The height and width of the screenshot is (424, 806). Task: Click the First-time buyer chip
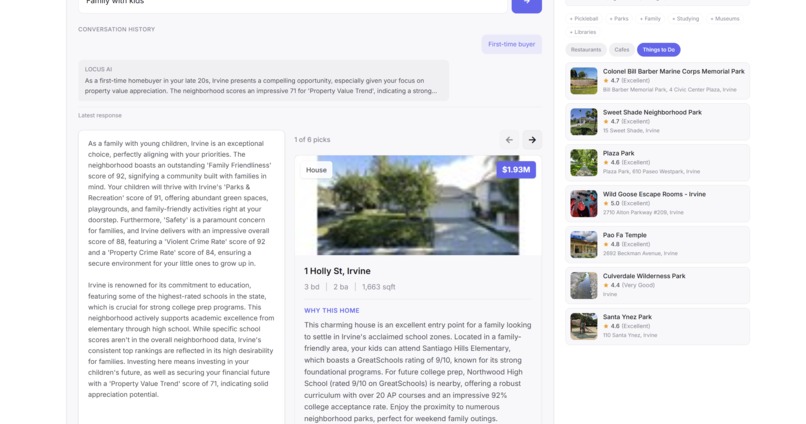pyautogui.click(x=511, y=44)
